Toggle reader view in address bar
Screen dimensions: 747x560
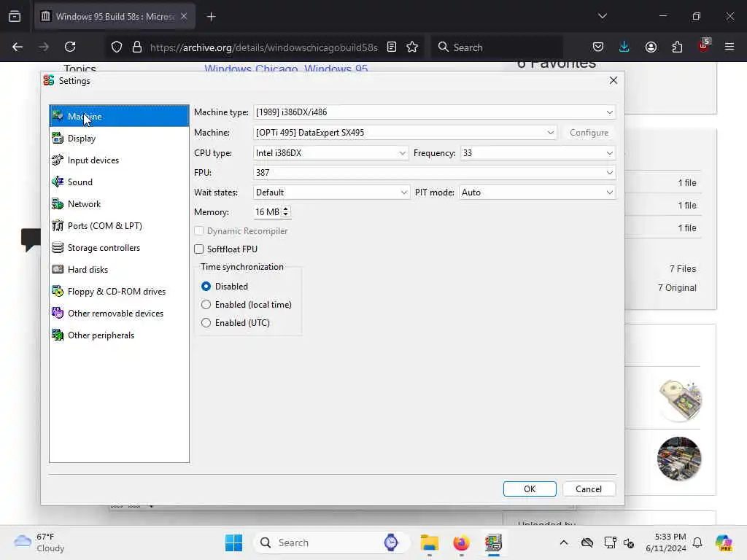392,47
